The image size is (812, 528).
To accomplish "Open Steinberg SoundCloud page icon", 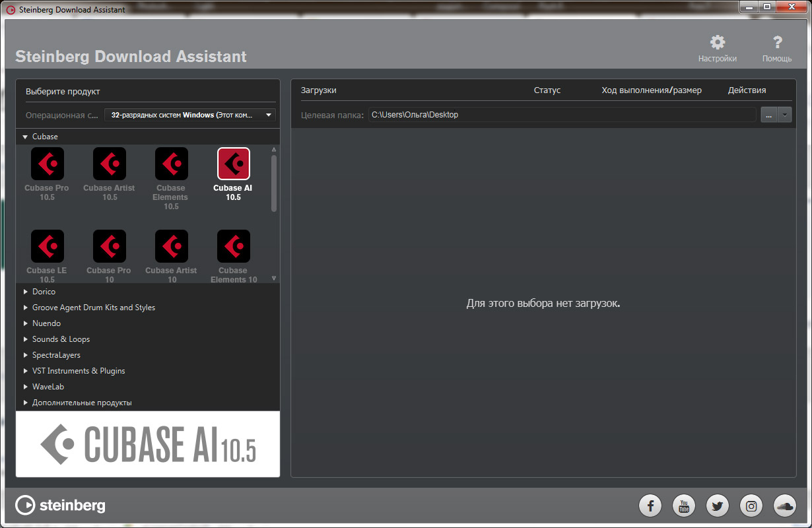I will [x=785, y=506].
